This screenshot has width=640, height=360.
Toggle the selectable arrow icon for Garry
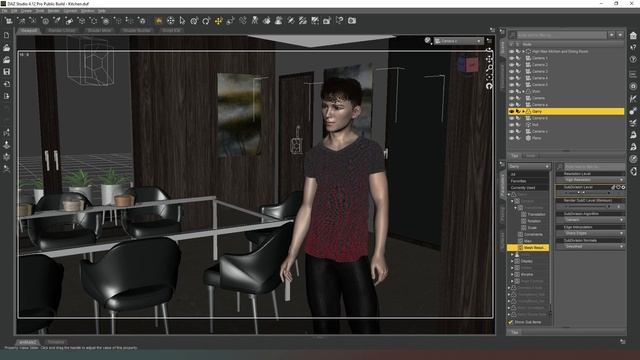[x=518, y=111]
